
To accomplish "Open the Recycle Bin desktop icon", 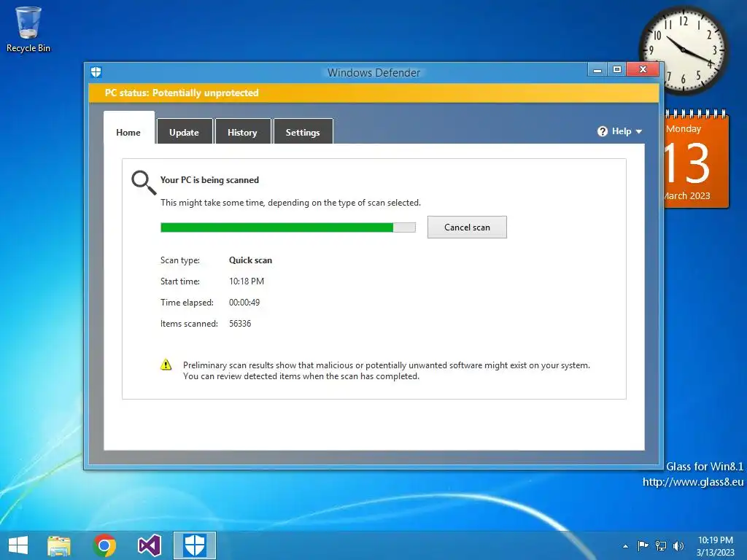I will point(28,29).
